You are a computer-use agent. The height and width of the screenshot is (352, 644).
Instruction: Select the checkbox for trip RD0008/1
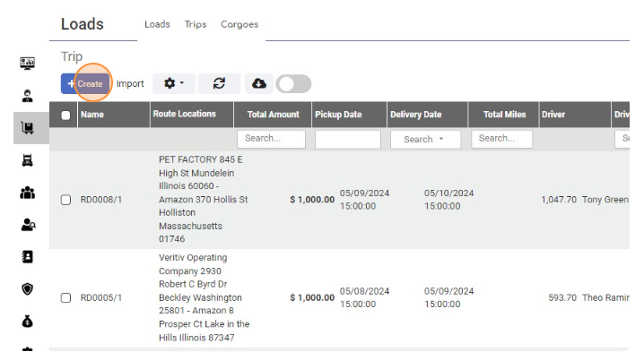click(65, 200)
